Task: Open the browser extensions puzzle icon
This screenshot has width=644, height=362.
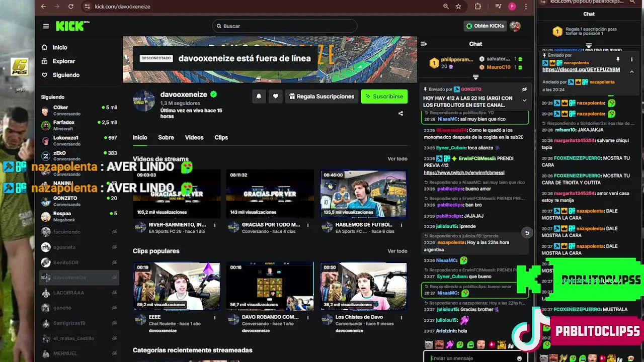Action: tap(478, 7)
